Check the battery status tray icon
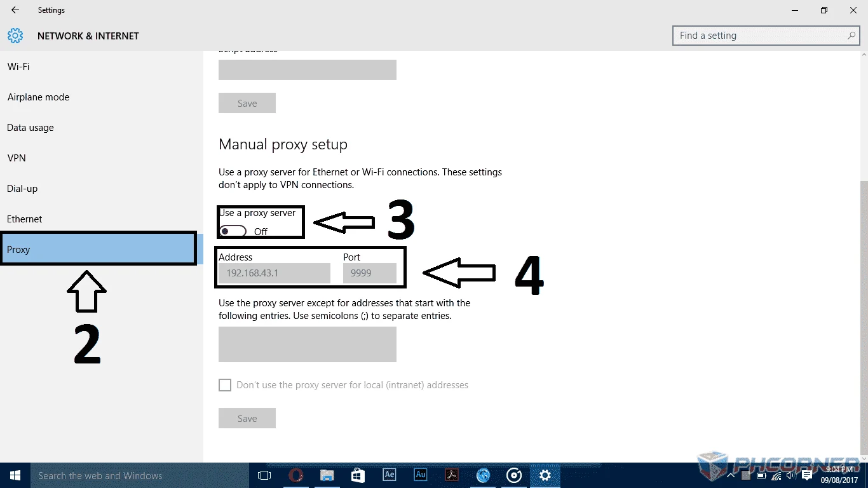Viewport: 868px width, 488px height. coord(761,475)
